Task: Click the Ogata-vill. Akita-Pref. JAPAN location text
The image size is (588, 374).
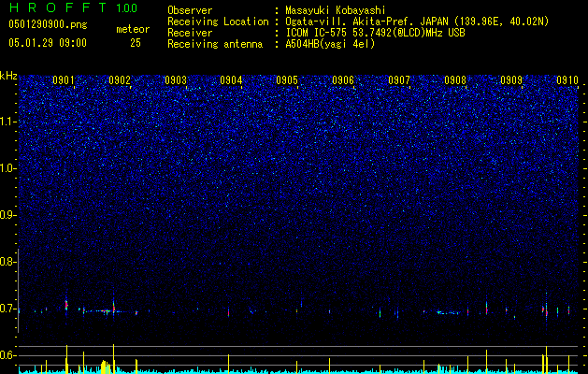Action: [417, 22]
